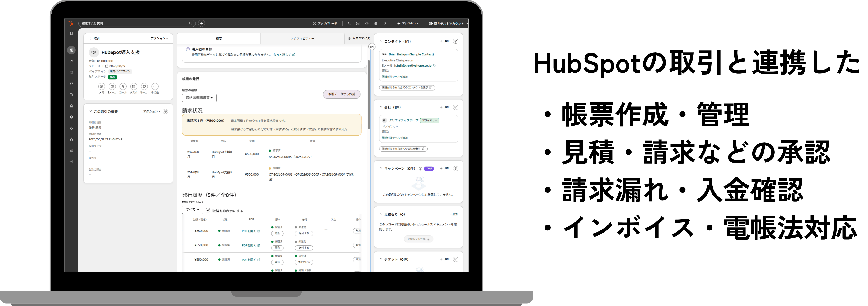Open the phone calling icon in the top bar
The image size is (868, 306).
[349, 24]
